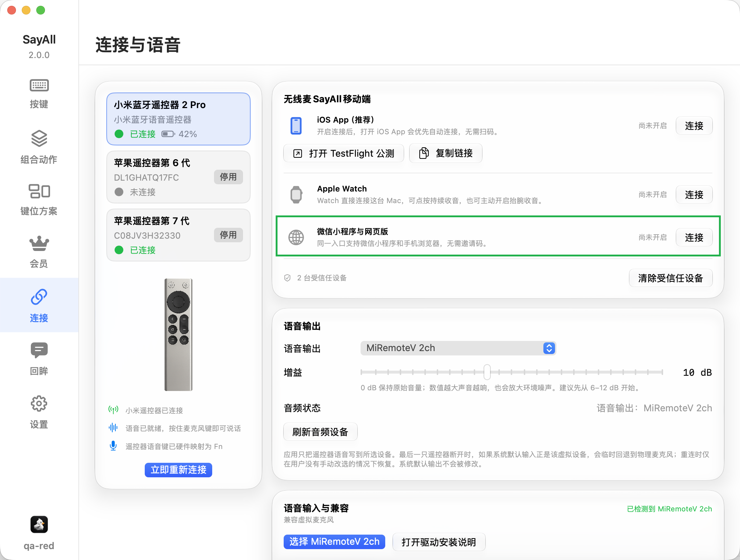The width and height of the screenshot is (740, 560).
Task: Select the 苹果遥控器第 6 代 device card
Action: (x=178, y=177)
